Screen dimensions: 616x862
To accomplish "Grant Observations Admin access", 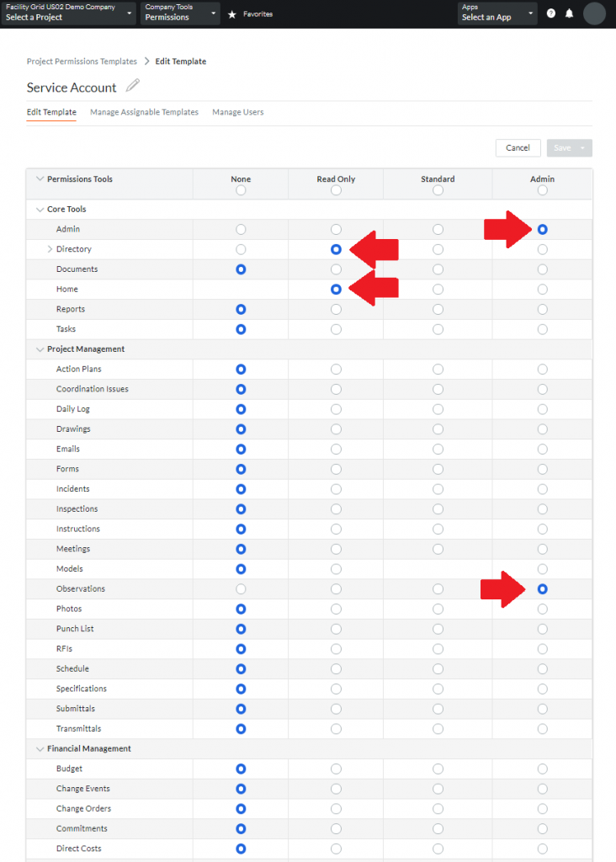I will [542, 588].
